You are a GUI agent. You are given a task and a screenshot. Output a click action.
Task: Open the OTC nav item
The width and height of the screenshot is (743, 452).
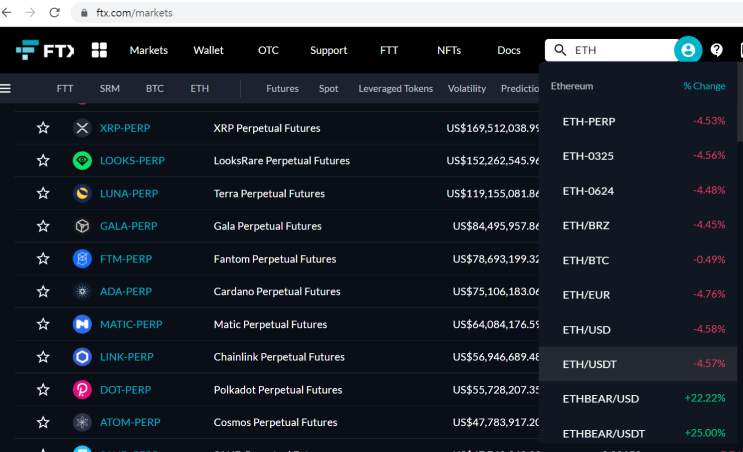pyautogui.click(x=268, y=50)
